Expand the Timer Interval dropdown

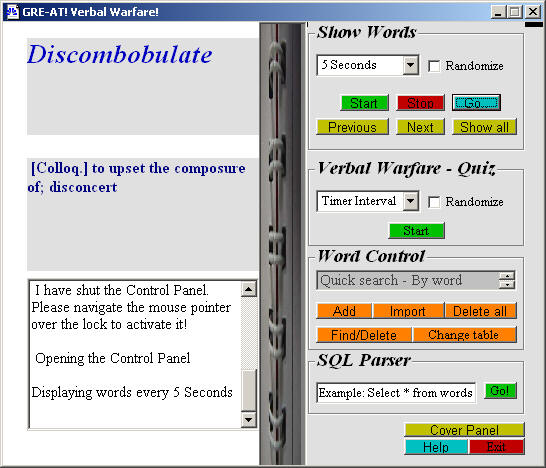tap(411, 201)
